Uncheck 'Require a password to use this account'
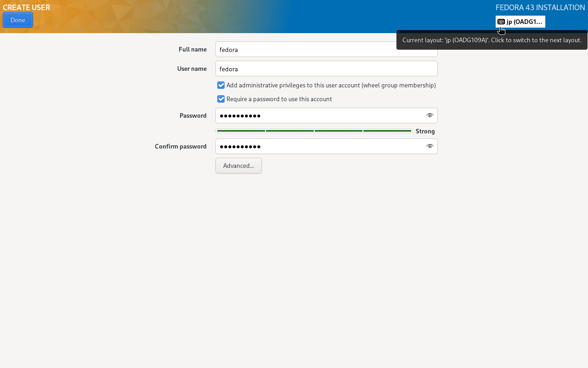Image resolution: width=588 pixels, height=368 pixels. [x=221, y=99]
